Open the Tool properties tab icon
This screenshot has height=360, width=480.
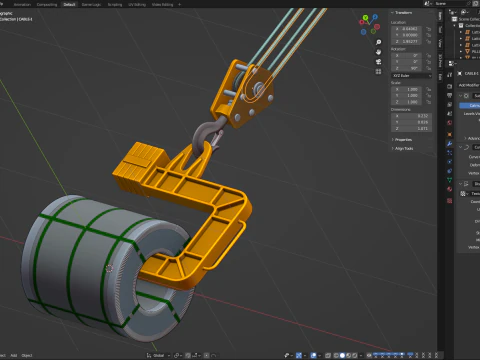pyautogui.click(x=449, y=74)
